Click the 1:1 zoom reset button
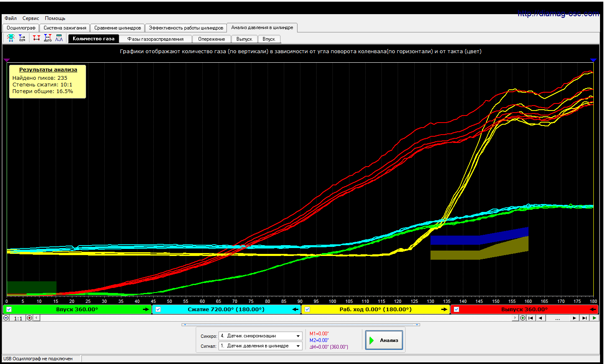605x364 pixels. (x=18, y=318)
